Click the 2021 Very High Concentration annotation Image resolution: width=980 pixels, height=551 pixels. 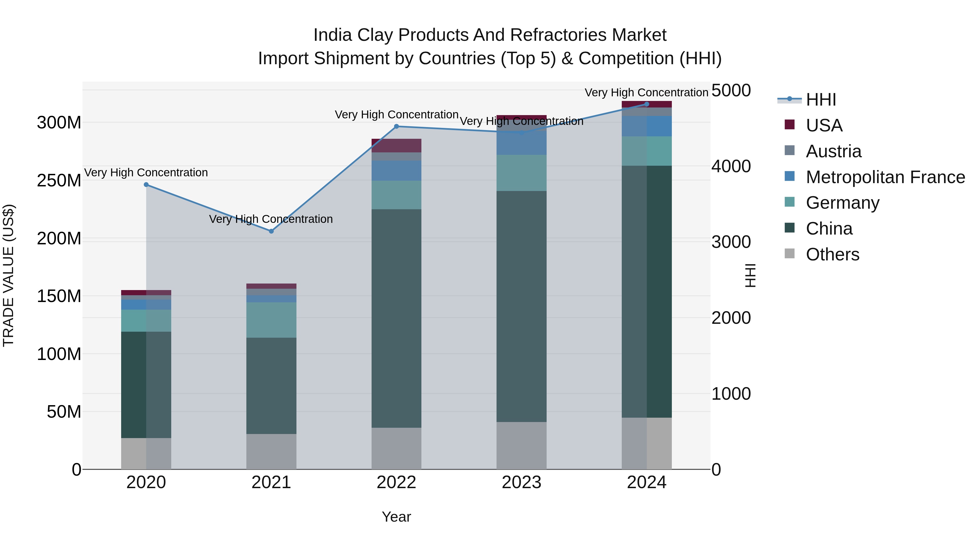click(271, 219)
